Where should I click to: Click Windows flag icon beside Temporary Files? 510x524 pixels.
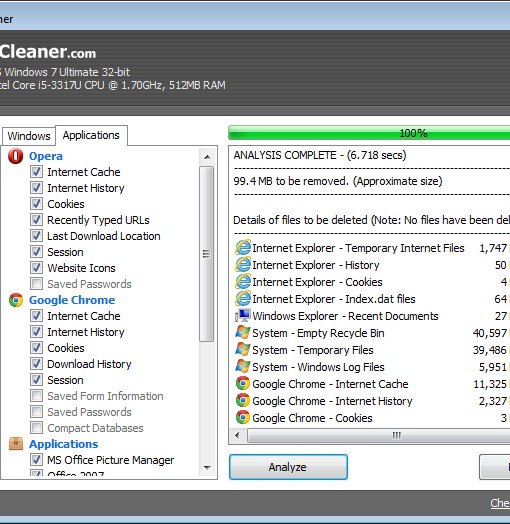coord(243,350)
